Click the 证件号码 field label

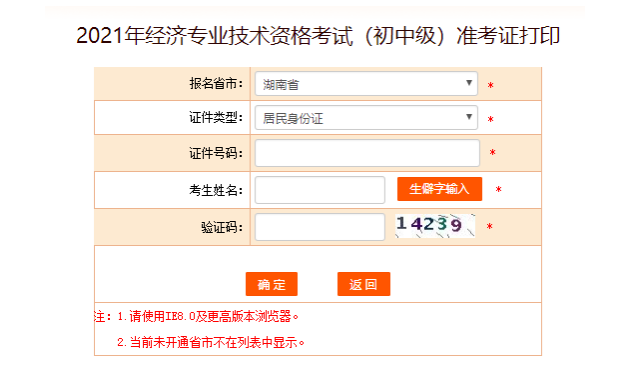click(x=216, y=153)
